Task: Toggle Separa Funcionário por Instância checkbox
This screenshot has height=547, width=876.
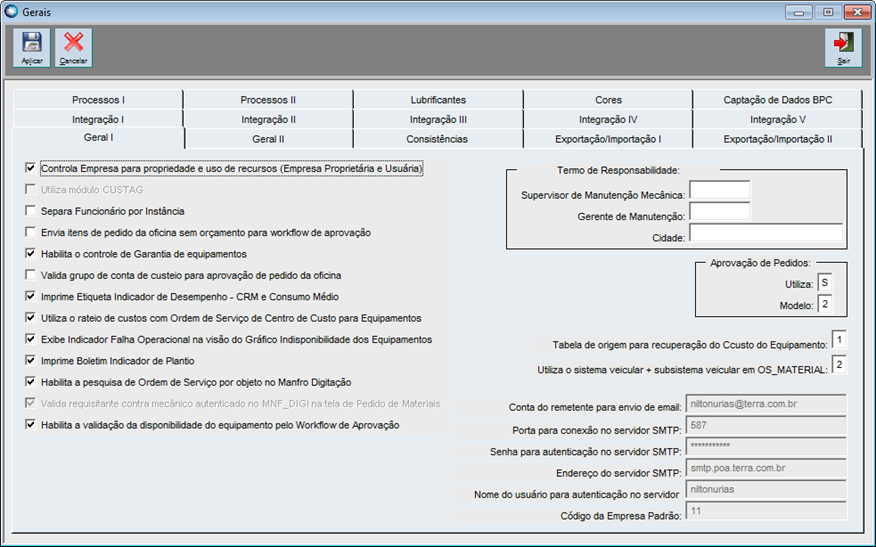Action: click(30, 211)
